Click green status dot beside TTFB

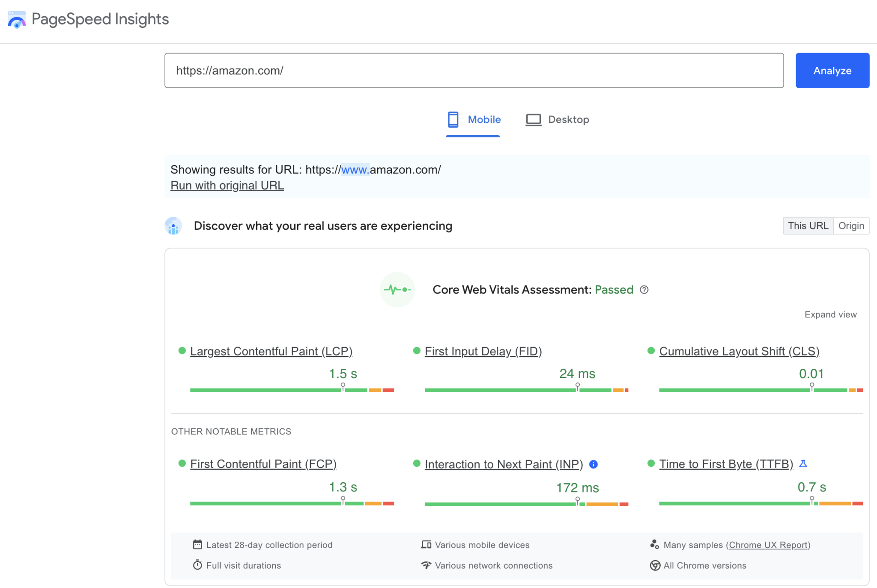coord(651,463)
